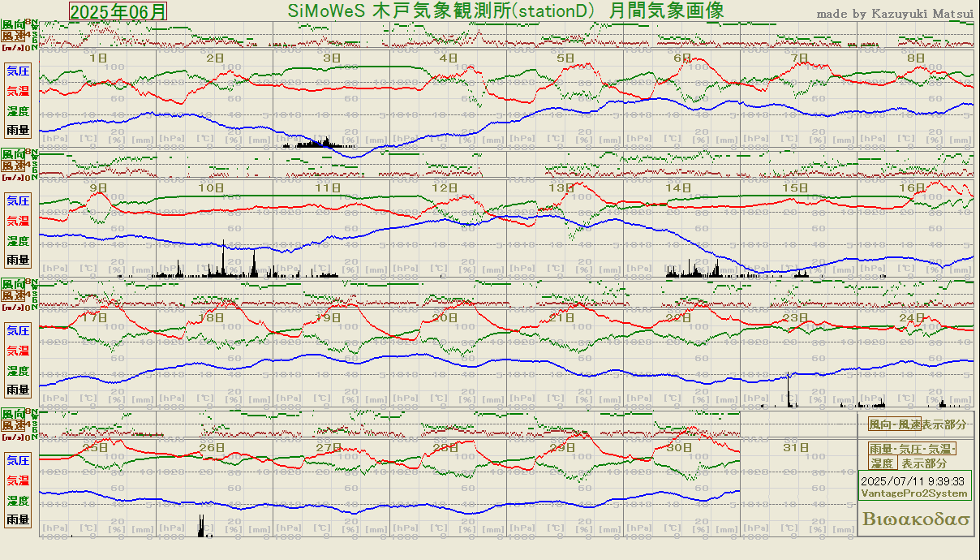Click the 風速 label above the 17日 chart row

(13, 295)
